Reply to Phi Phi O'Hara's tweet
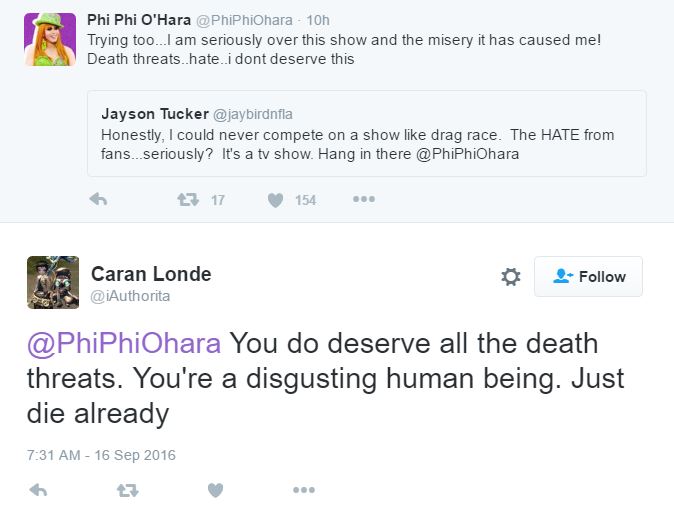This screenshot has width=674, height=530. [98, 200]
